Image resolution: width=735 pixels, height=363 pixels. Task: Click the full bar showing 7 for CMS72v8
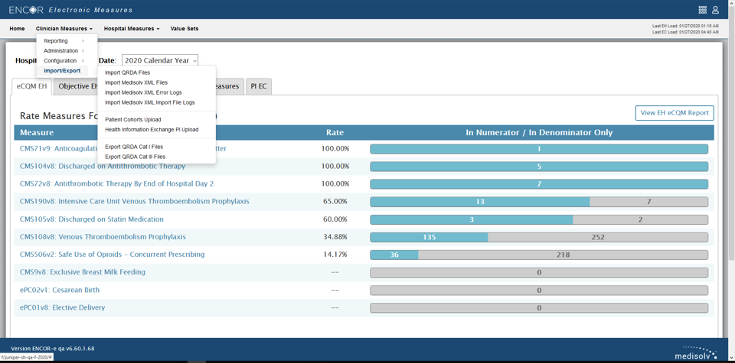click(x=539, y=184)
